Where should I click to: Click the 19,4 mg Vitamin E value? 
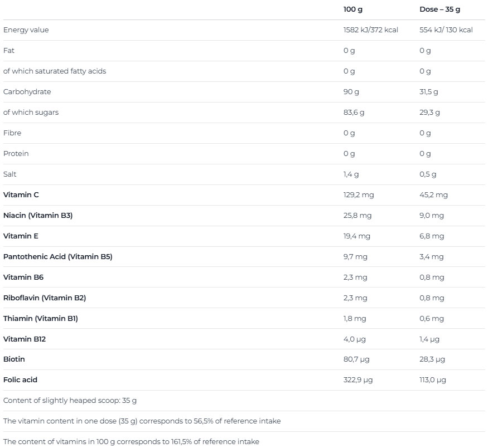356,236
